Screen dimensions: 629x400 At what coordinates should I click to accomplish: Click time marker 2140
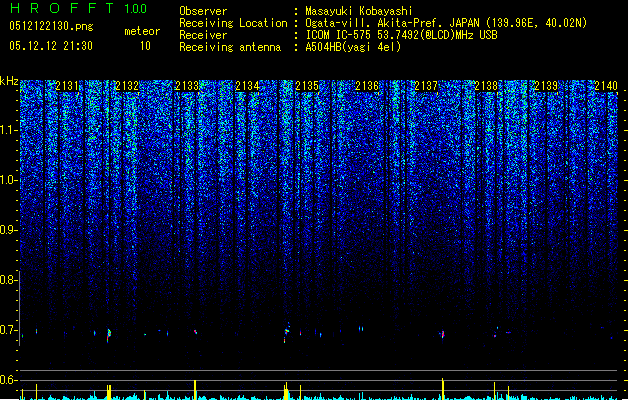click(606, 86)
